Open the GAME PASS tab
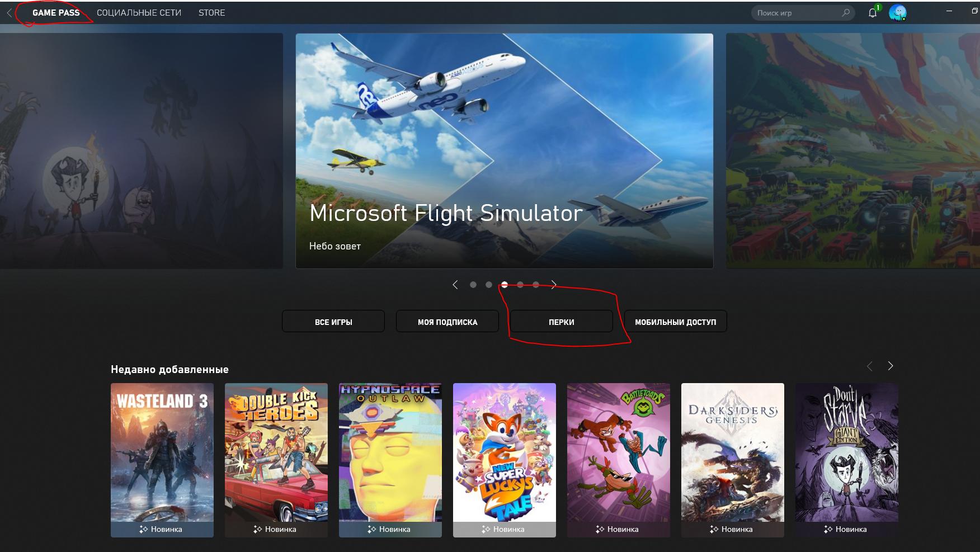Viewport: 980px width, 552px height. pos(56,13)
